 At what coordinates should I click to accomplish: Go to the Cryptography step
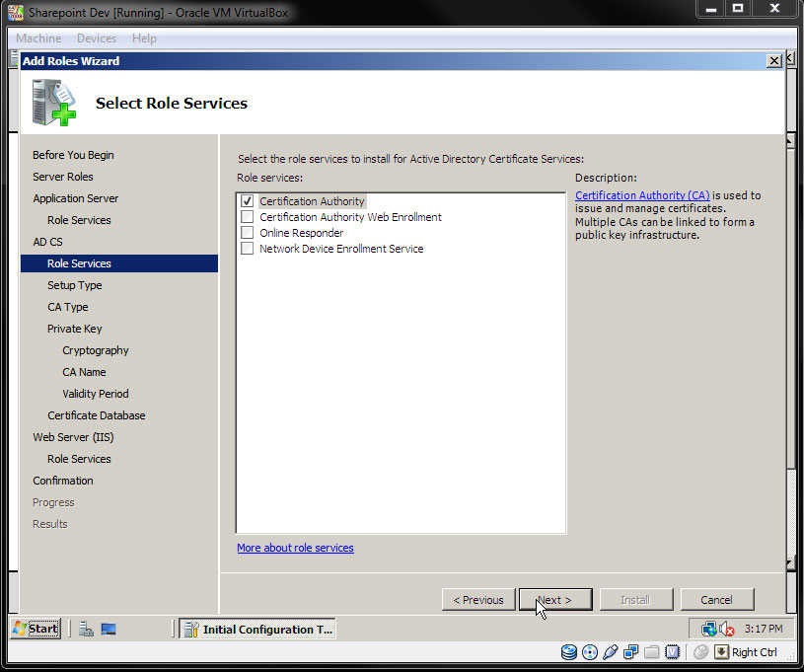pos(96,350)
